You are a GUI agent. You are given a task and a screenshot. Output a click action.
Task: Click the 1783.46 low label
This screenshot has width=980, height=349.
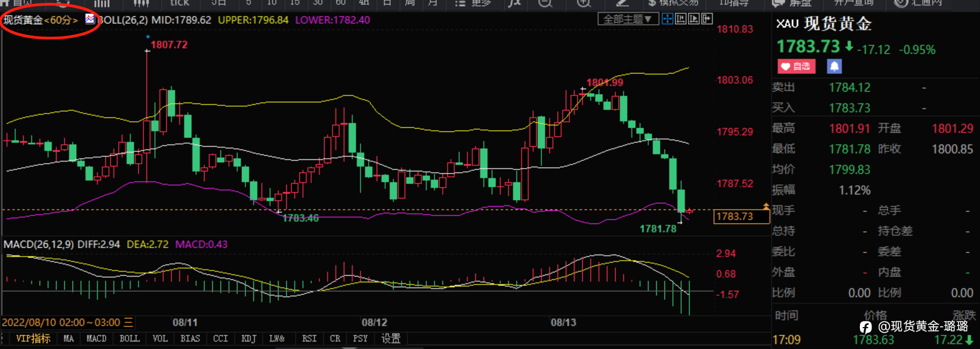click(x=300, y=218)
